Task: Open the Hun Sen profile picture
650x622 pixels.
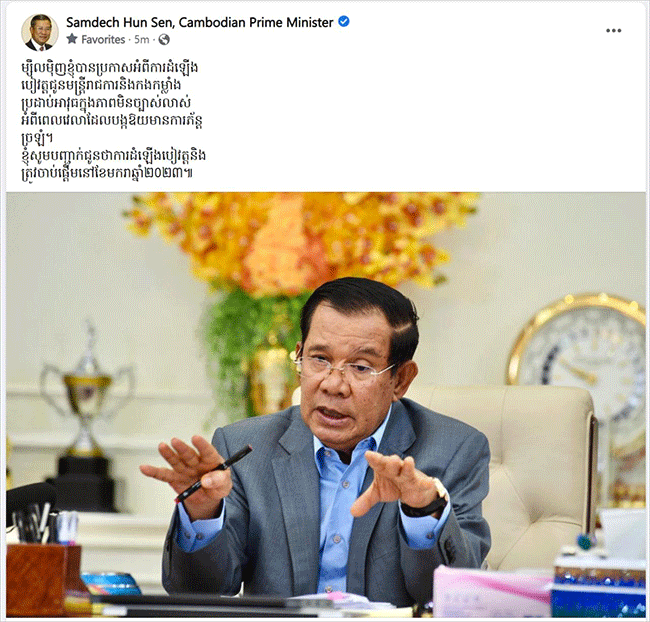Action: point(40,32)
